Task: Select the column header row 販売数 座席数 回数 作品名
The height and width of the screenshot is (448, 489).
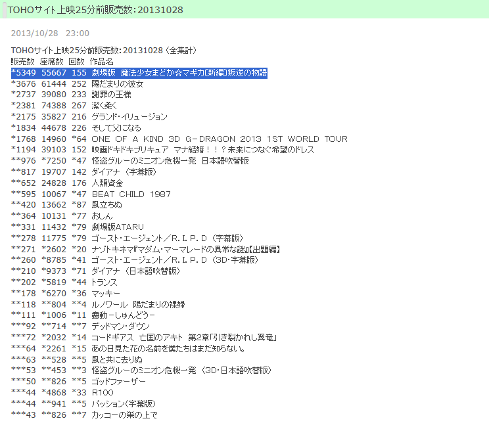Action: pyautogui.click(x=62, y=61)
